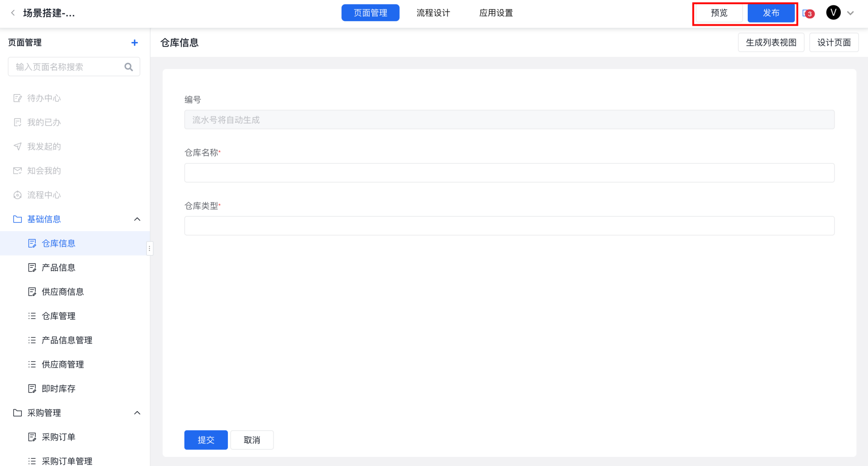This screenshot has height=466, width=868.
Task: Click the 生成列表视图 button
Action: [771, 43]
